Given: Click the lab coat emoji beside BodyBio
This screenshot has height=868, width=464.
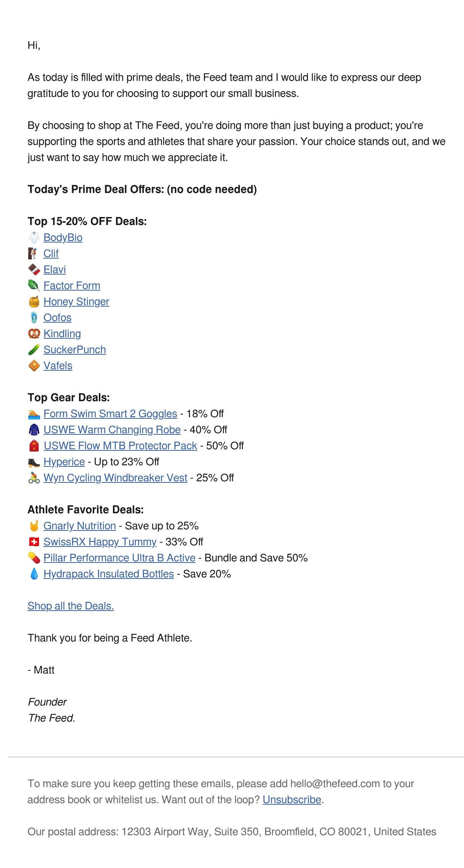Looking at the screenshot, I should pyautogui.click(x=34, y=238).
